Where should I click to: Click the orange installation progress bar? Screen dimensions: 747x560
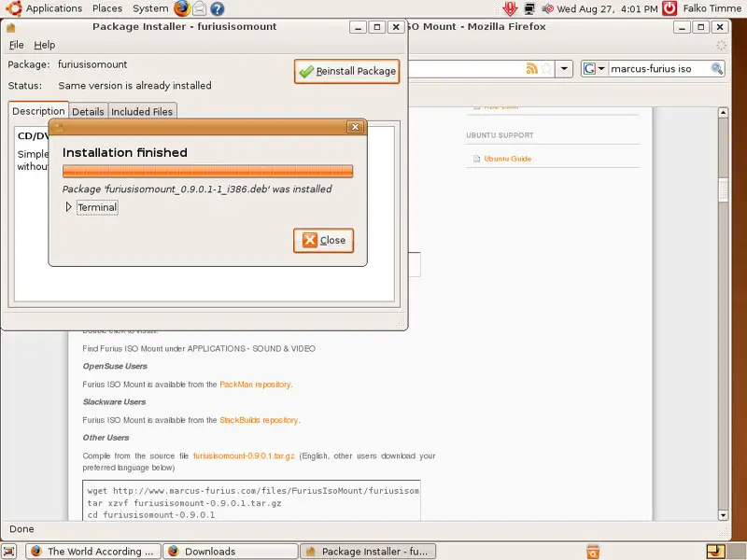pos(207,172)
